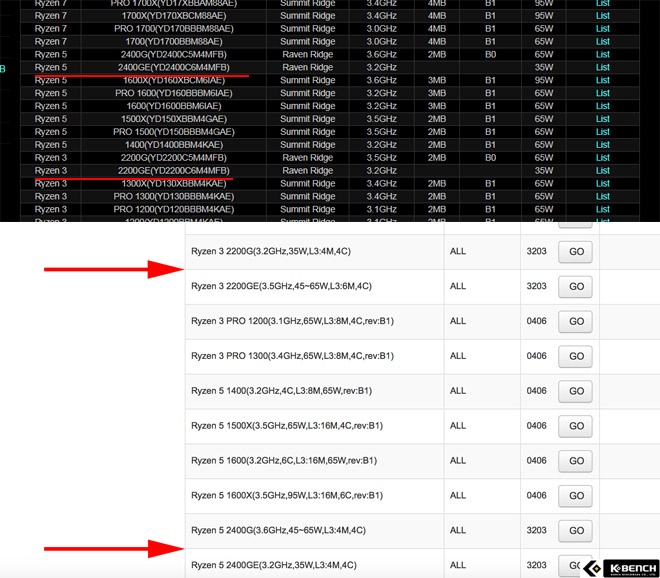Screen dimensions: 660x578
Task: Select text 2400G(YD2400C5M4MFB)
Action: coord(173,54)
